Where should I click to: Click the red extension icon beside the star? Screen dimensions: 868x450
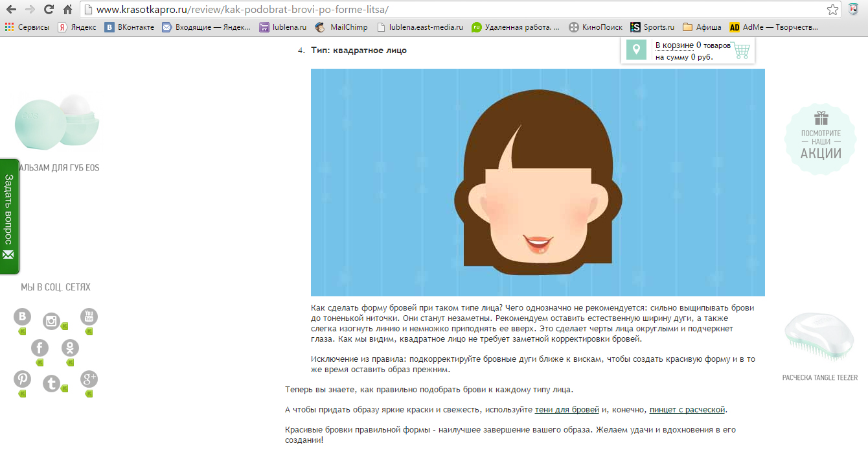(854, 10)
